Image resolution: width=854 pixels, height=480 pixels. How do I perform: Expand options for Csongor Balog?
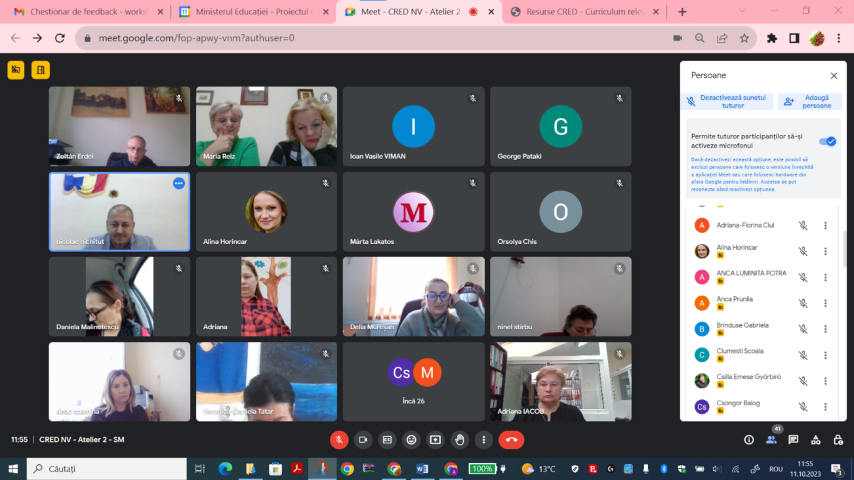click(825, 407)
